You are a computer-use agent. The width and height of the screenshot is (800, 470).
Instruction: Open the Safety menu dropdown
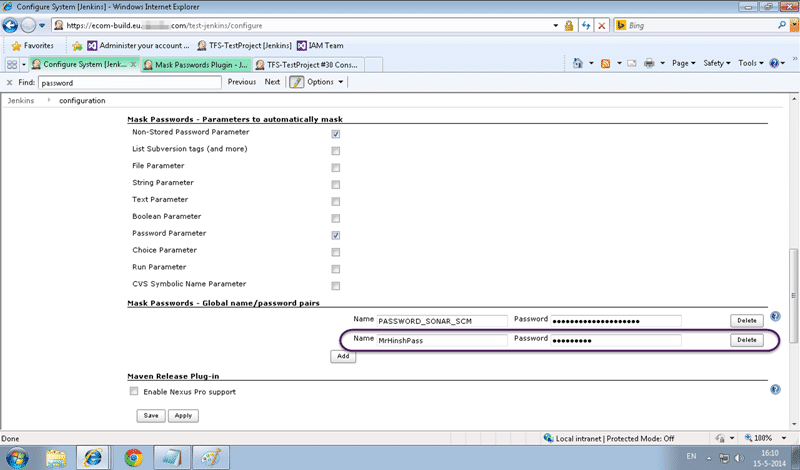(716, 63)
